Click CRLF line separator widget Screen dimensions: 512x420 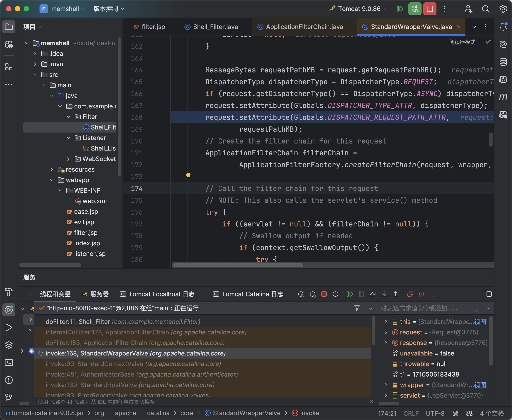coord(411,413)
